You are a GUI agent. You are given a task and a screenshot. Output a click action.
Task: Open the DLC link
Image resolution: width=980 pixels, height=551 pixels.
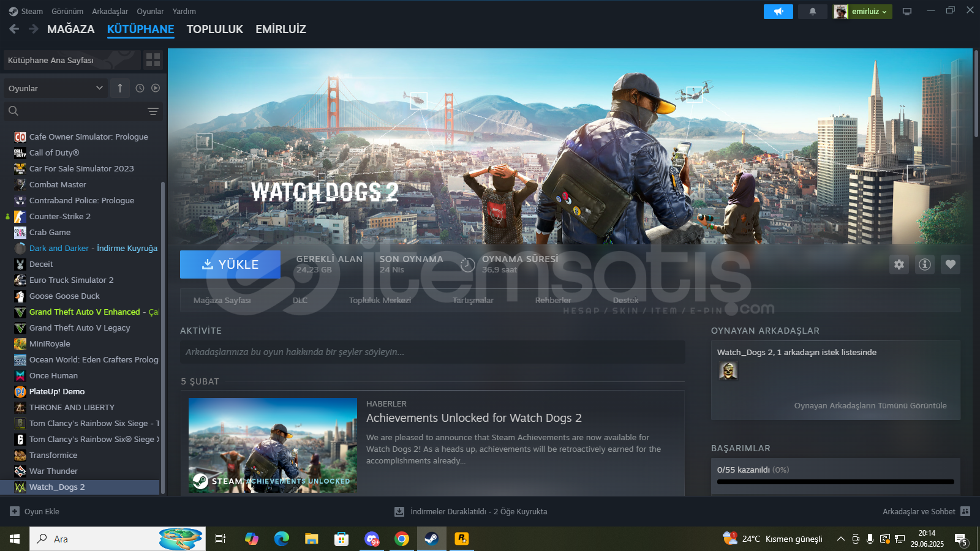300,300
